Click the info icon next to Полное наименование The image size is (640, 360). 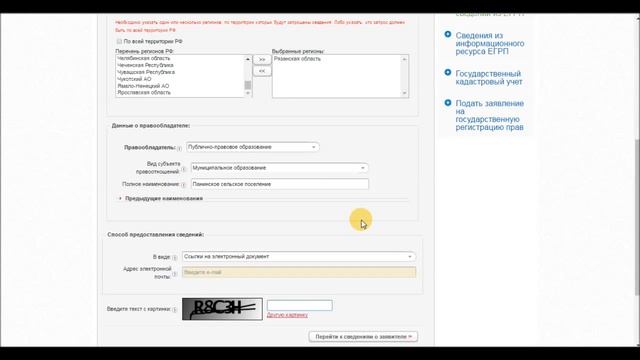tap(183, 185)
